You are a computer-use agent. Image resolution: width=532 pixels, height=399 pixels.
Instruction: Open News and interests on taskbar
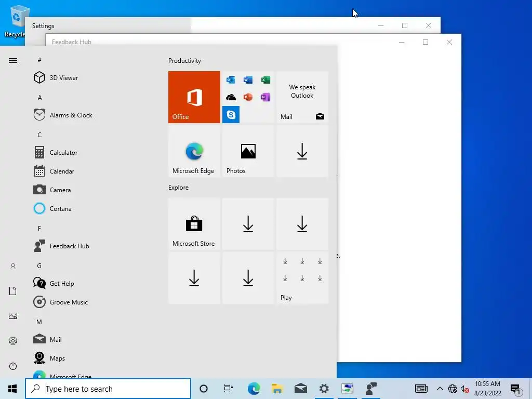click(x=421, y=389)
